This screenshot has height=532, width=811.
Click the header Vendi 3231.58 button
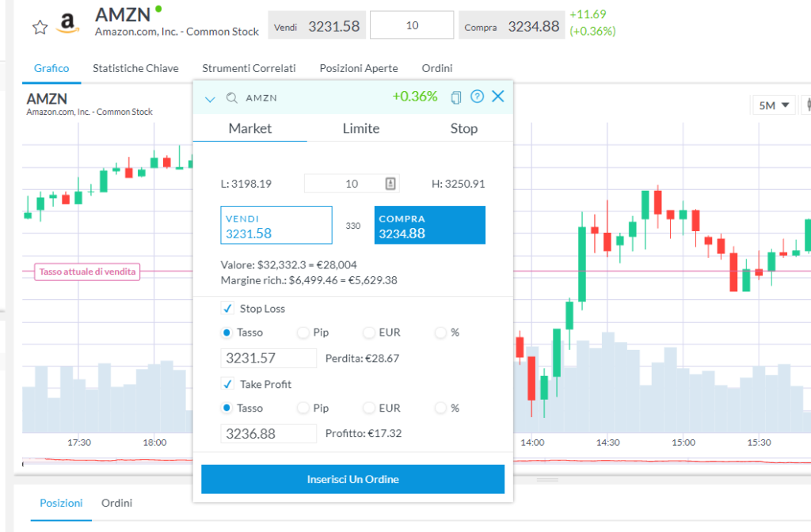317,25
